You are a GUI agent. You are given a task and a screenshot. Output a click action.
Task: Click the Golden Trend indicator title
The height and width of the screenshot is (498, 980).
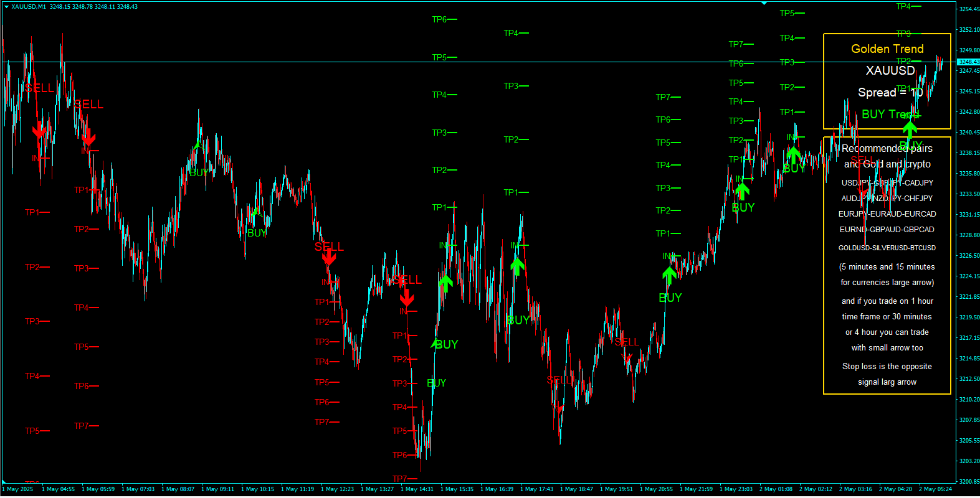pos(887,49)
